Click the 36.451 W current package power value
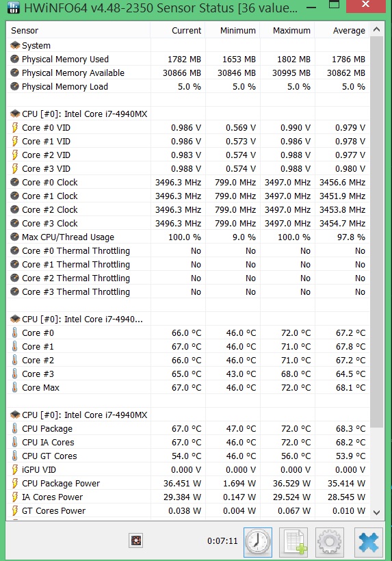This screenshot has height=561, width=392. coord(182,484)
